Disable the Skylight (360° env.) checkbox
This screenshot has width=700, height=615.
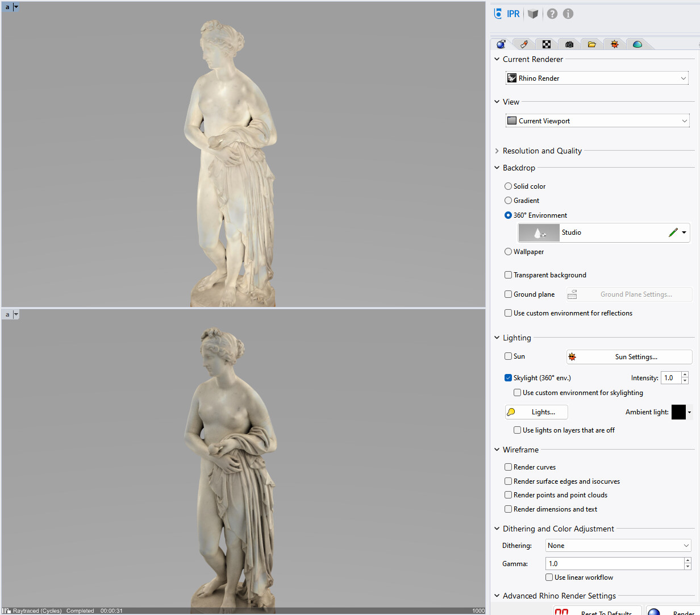pos(507,377)
